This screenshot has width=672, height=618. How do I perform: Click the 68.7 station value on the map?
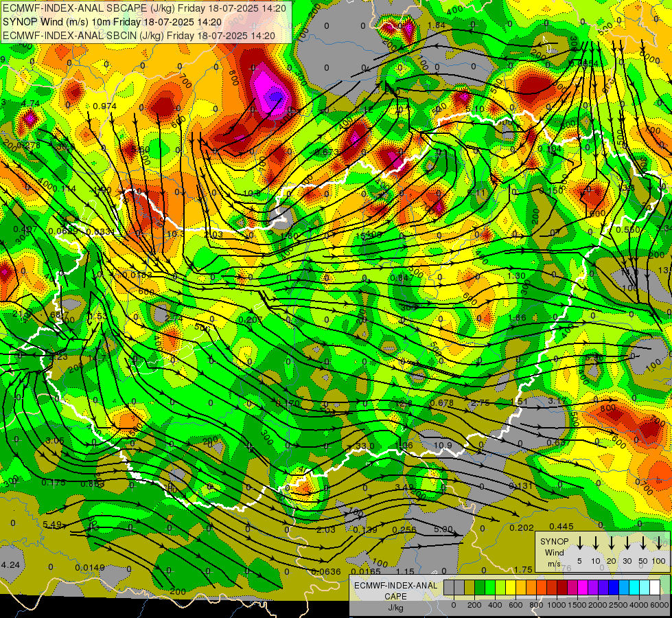coord(60,314)
